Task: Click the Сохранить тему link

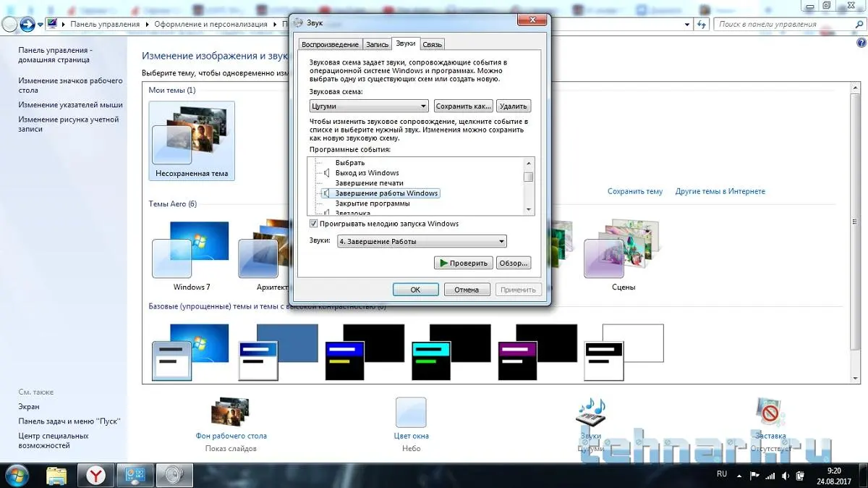Action: pyautogui.click(x=635, y=191)
